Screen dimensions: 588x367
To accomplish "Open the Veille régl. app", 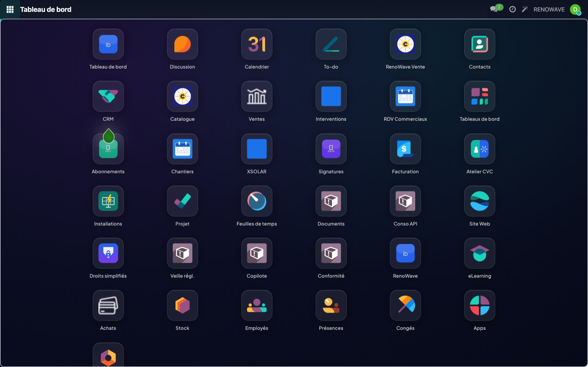I will pos(182,253).
